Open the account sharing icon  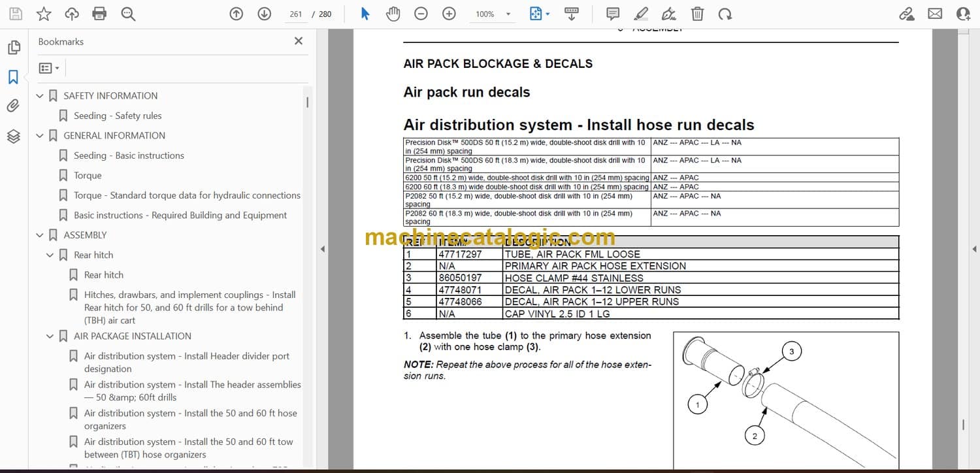coord(963,14)
